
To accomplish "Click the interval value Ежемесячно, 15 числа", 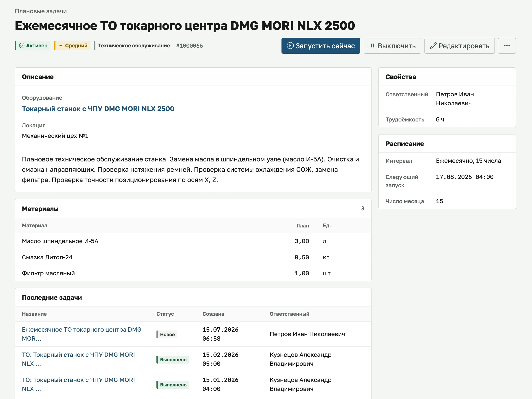I will tap(468, 161).
